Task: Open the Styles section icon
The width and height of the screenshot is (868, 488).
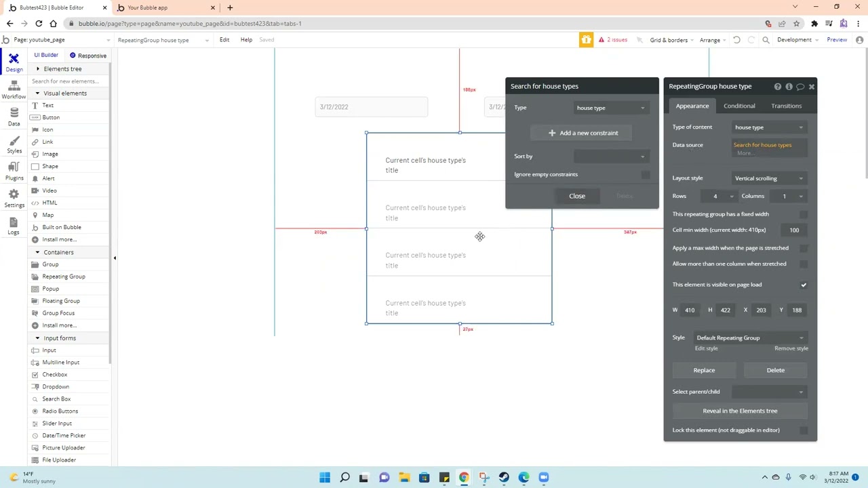Action: coord(14,145)
